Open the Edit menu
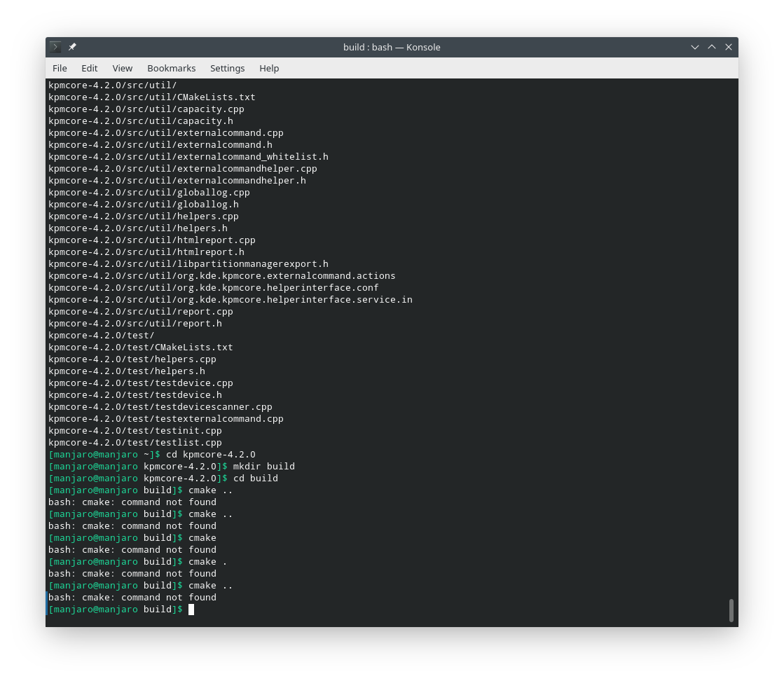Image resolution: width=784 pixels, height=681 pixels. [89, 68]
